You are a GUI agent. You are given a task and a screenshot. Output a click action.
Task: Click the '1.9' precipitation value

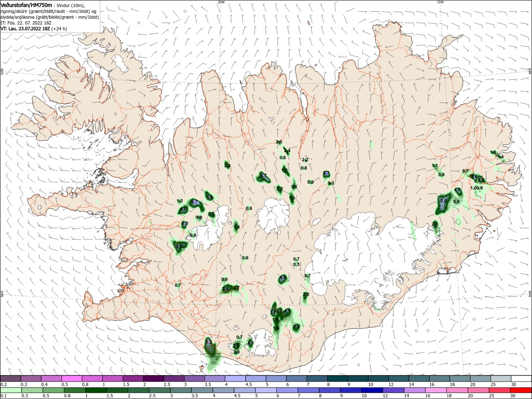pyautogui.click(x=284, y=170)
